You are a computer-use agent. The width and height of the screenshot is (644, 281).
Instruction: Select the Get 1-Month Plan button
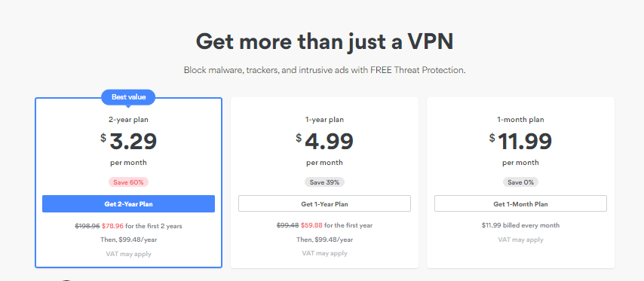click(520, 203)
